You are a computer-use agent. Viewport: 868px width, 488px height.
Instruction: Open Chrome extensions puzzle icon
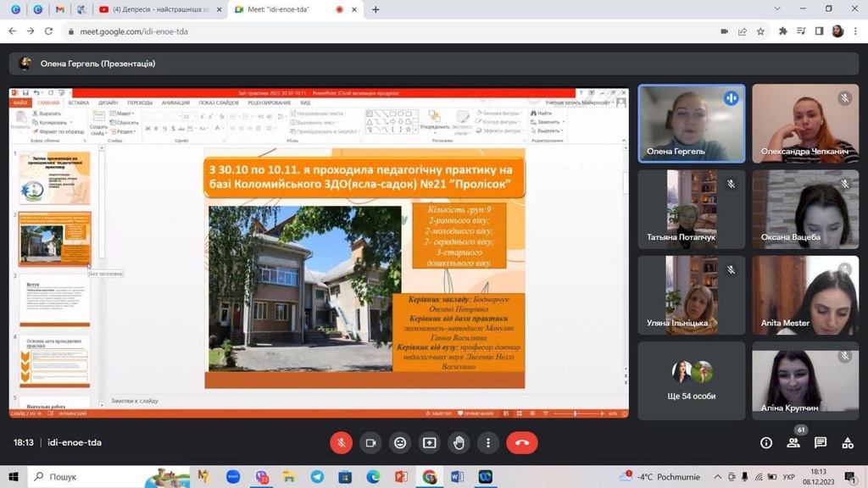click(783, 31)
